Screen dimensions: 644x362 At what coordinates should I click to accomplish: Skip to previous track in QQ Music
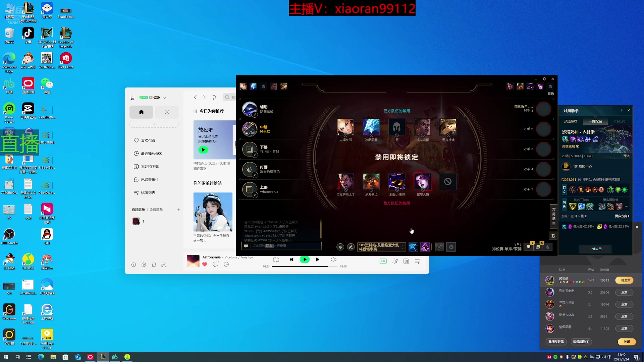291,259
